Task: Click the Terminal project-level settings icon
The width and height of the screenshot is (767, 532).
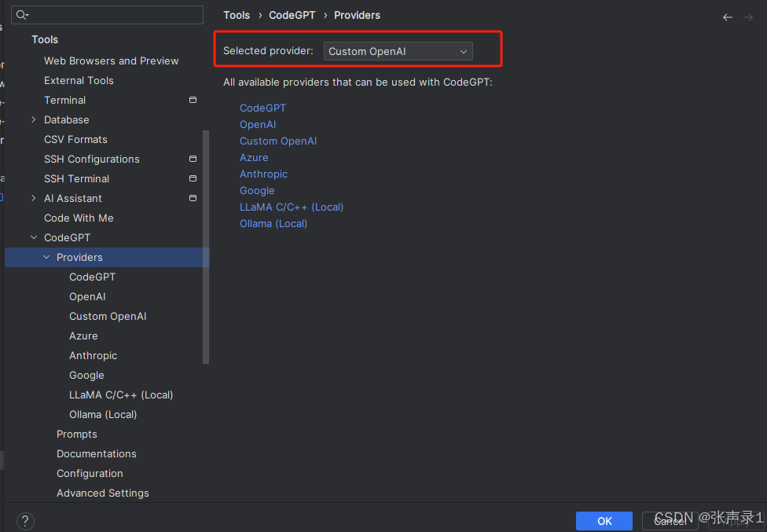Action: tap(193, 100)
